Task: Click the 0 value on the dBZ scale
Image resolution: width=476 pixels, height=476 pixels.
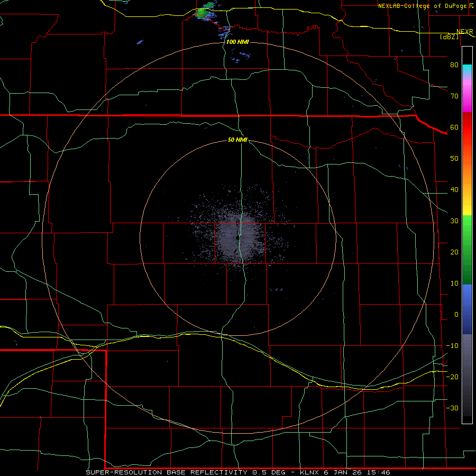Action: coord(456,315)
